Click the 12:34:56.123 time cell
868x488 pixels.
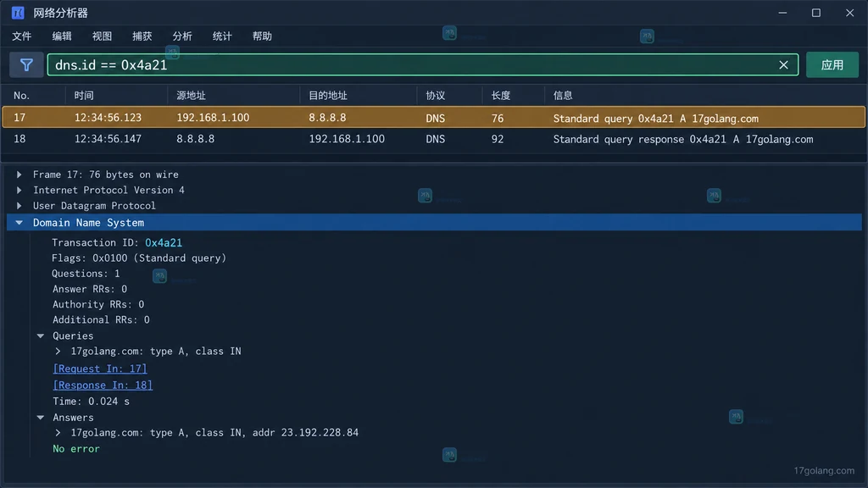tap(108, 117)
